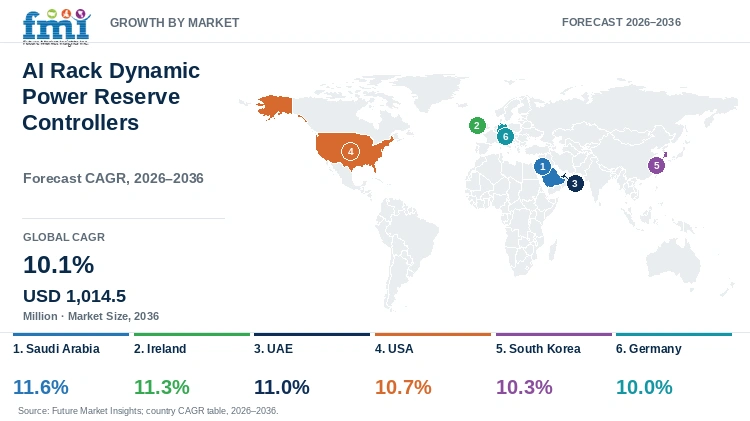This screenshot has height=421, width=750.
Task: Select map marker 4 on the USA
Action: 350,151
